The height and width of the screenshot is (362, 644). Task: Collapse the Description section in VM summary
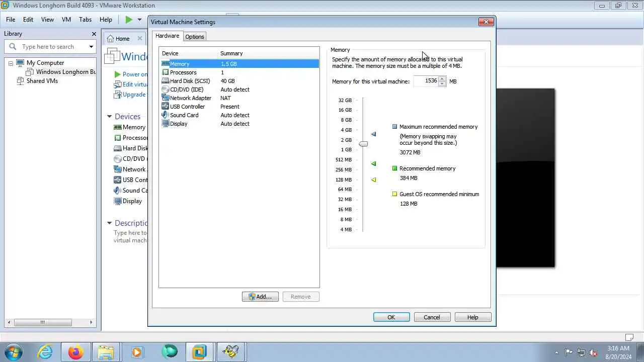(x=109, y=223)
